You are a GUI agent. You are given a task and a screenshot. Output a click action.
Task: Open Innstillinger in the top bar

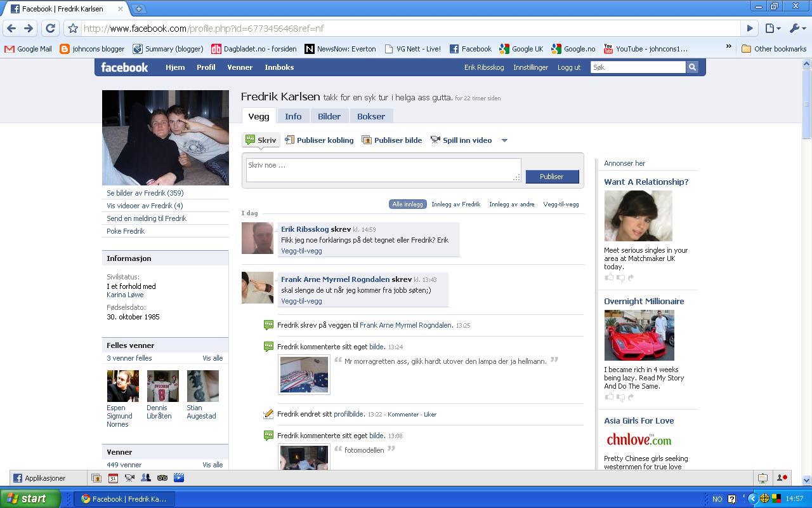coord(531,67)
